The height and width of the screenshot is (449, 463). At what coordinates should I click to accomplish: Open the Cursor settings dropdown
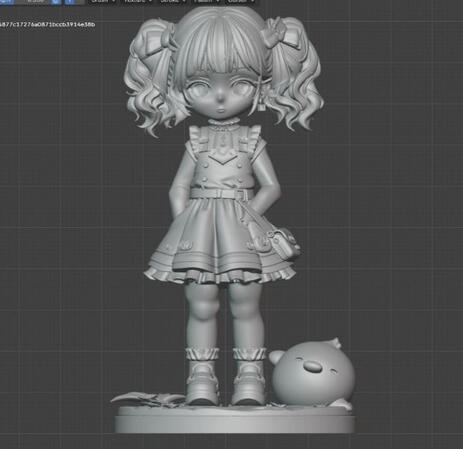pos(241,1)
